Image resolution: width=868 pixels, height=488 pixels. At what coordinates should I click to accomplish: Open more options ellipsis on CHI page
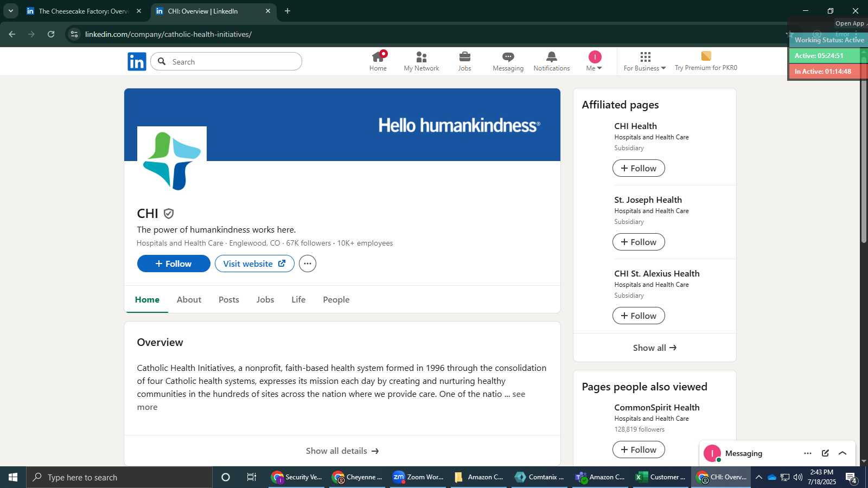pos(308,264)
